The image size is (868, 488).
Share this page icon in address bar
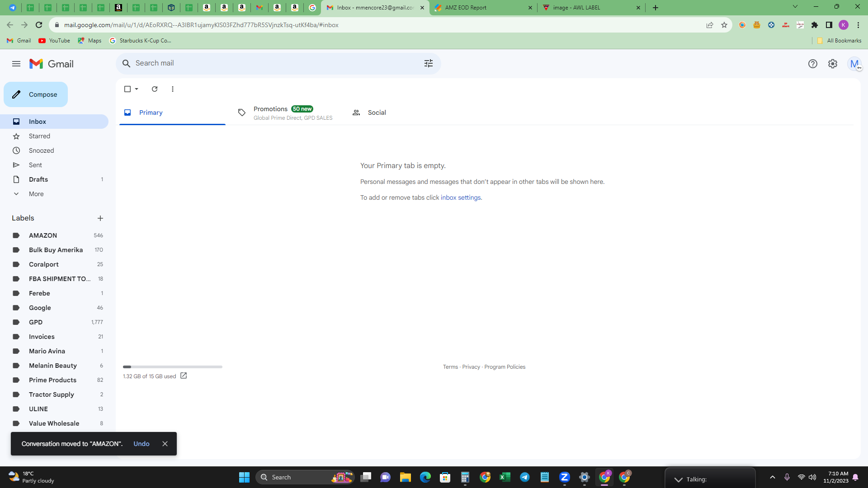[x=710, y=25]
